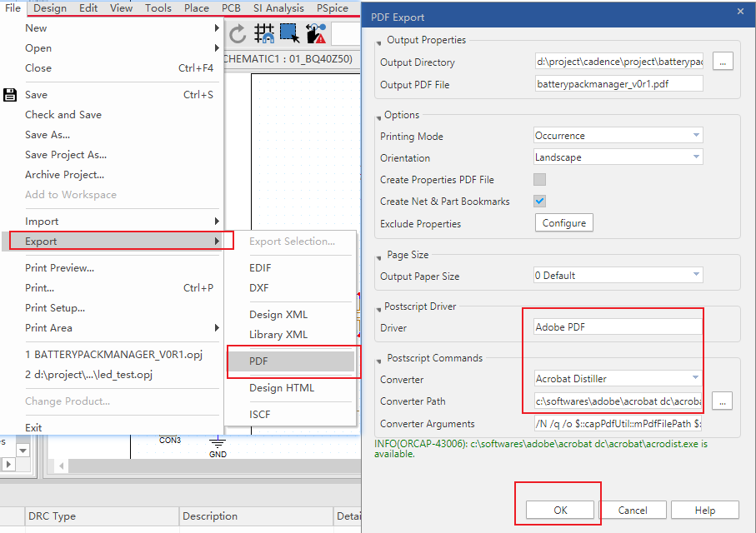Collapse the Page Size section

tap(379, 258)
